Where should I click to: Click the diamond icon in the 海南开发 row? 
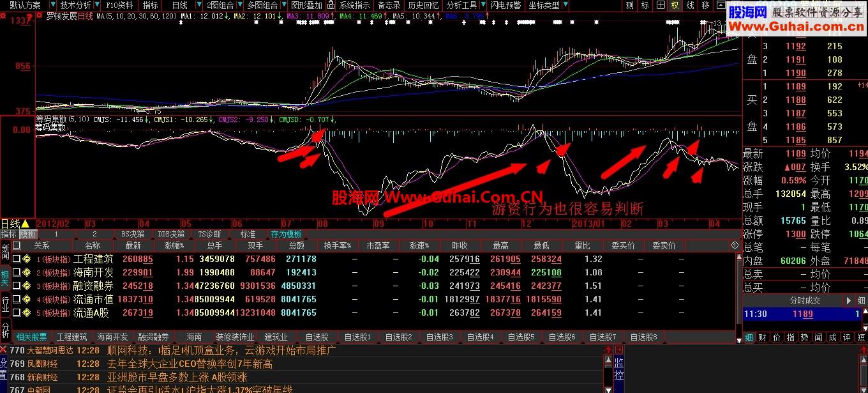click(x=27, y=272)
